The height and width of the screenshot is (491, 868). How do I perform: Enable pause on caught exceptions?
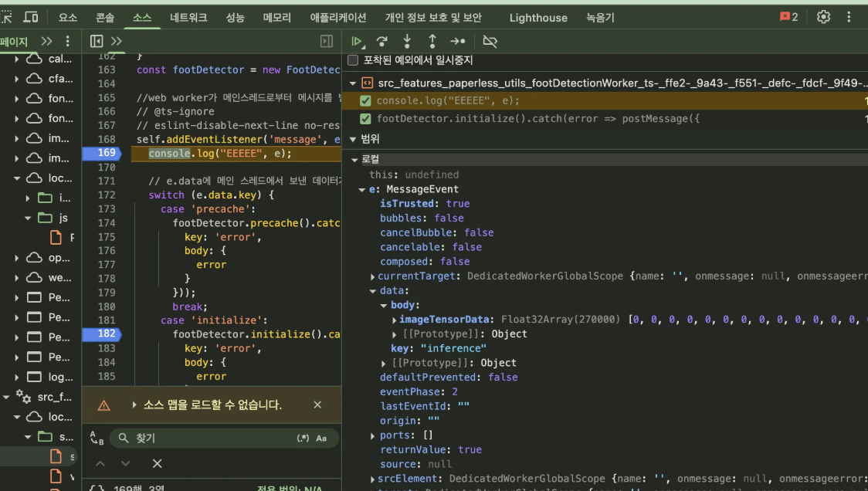353,60
